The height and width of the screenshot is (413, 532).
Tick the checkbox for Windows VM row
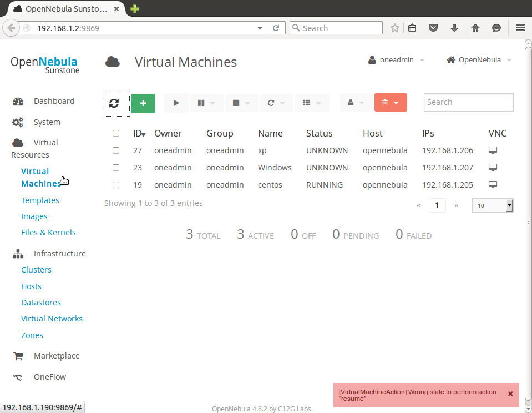[x=116, y=168]
